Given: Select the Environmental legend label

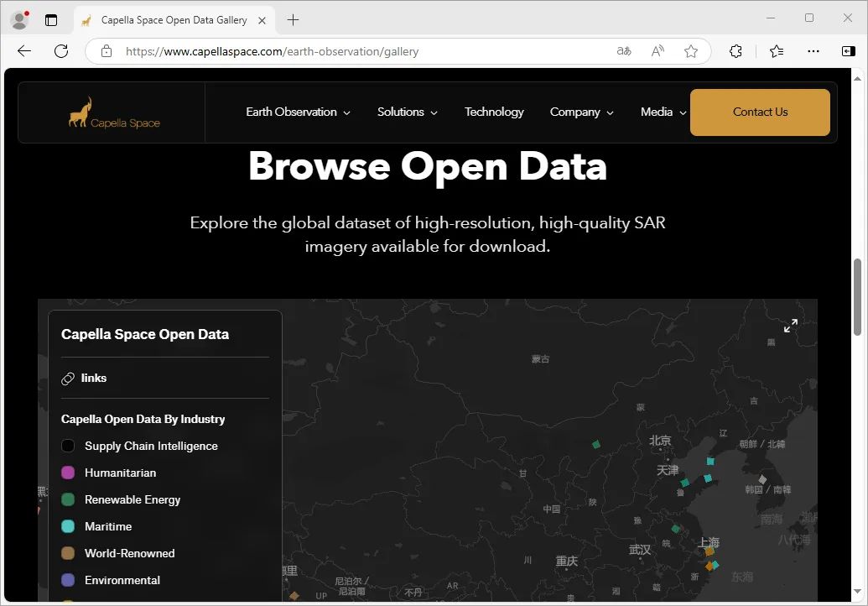Looking at the screenshot, I should pos(122,580).
